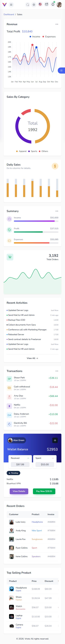
Task: Click View All activities link
Action: 32,358
